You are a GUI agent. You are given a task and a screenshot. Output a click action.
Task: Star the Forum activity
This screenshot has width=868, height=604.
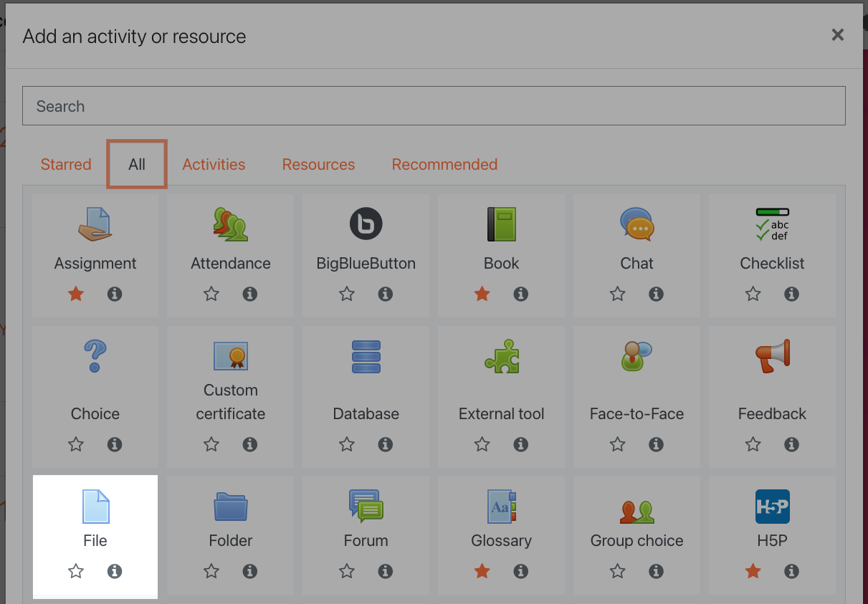coord(347,571)
